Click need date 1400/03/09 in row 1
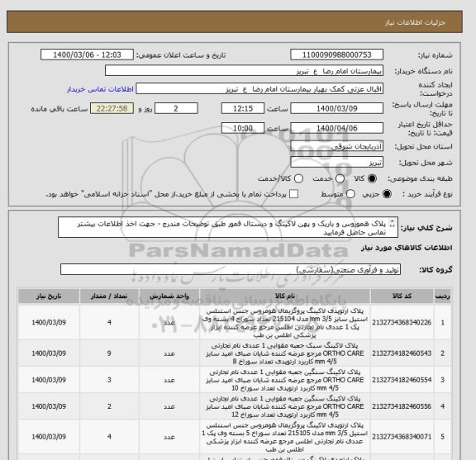The height and width of the screenshot is (460, 476). click(x=49, y=323)
